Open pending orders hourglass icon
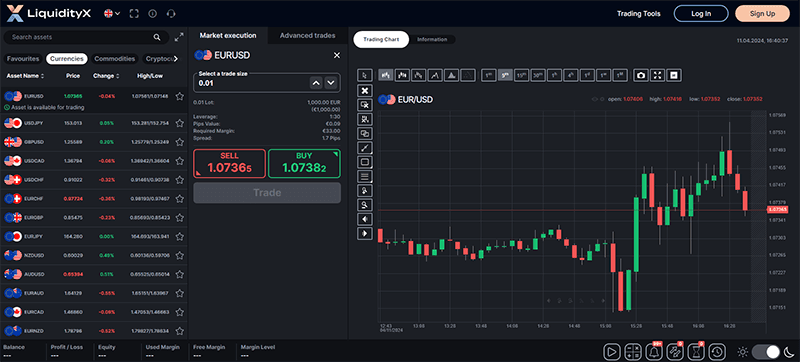This screenshot has width=800, height=362. (696, 351)
